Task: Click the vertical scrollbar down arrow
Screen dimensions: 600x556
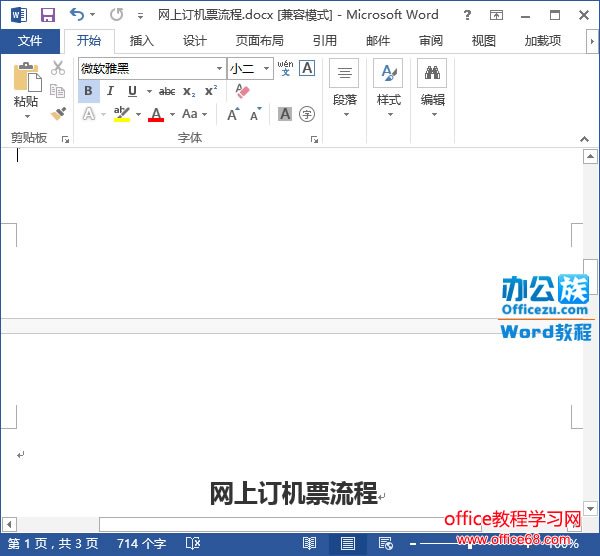Action: [590, 508]
